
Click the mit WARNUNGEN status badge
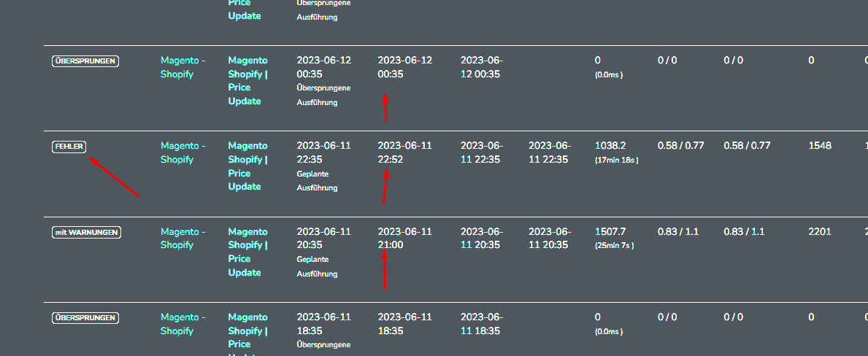tap(86, 232)
